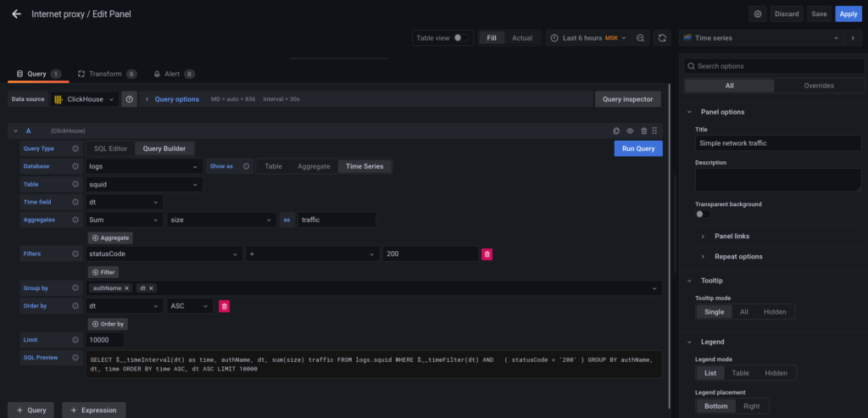Set tooltip mode to All
868x418 pixels.
(x=744, y=312)
